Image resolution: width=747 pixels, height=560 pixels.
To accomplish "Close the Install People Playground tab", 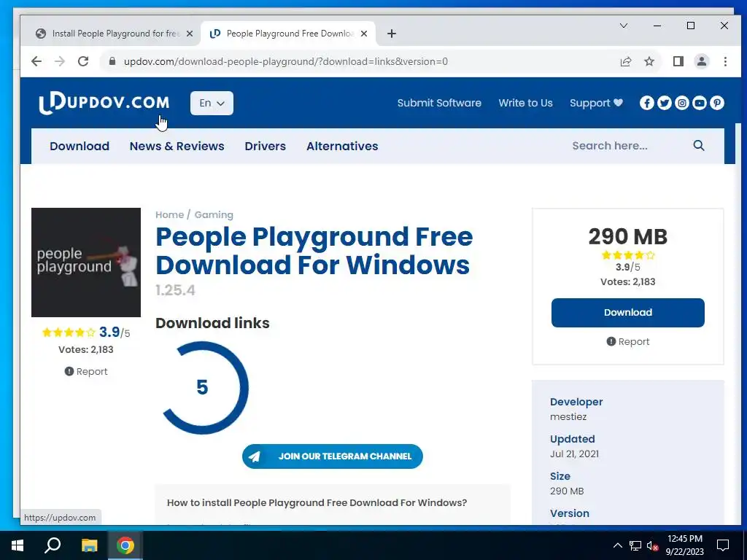I will click(189, 34).
